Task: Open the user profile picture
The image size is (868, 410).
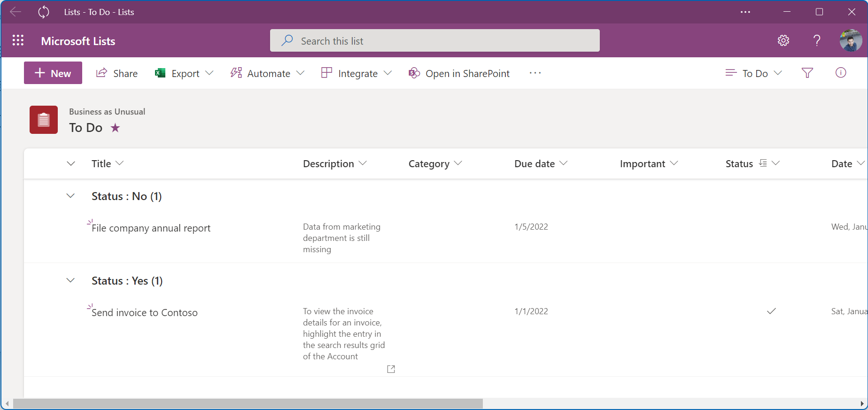Action: click(851, 40)
